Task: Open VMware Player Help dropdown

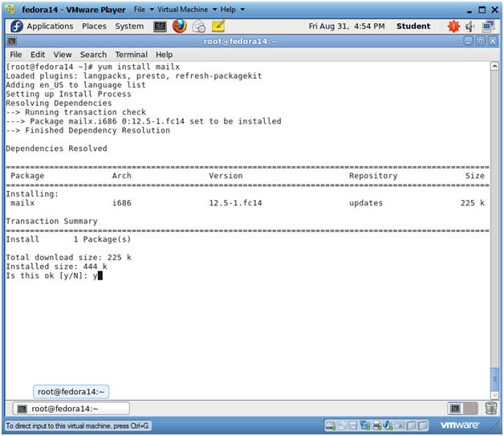Action: tap(233, 10)
